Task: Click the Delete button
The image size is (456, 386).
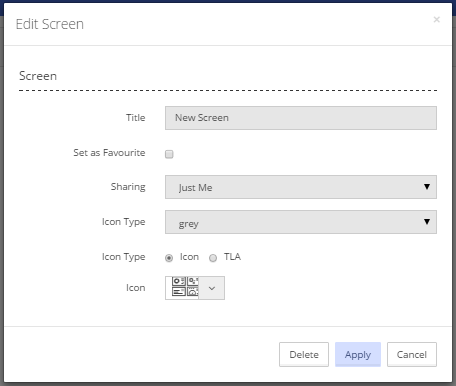Action: tap(304, 354)
